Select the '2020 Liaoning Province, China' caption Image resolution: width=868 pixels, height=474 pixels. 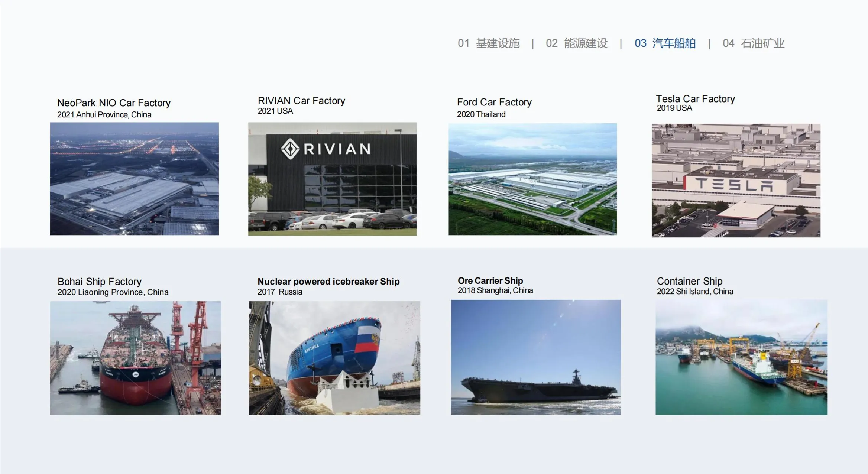coord(113,292)
